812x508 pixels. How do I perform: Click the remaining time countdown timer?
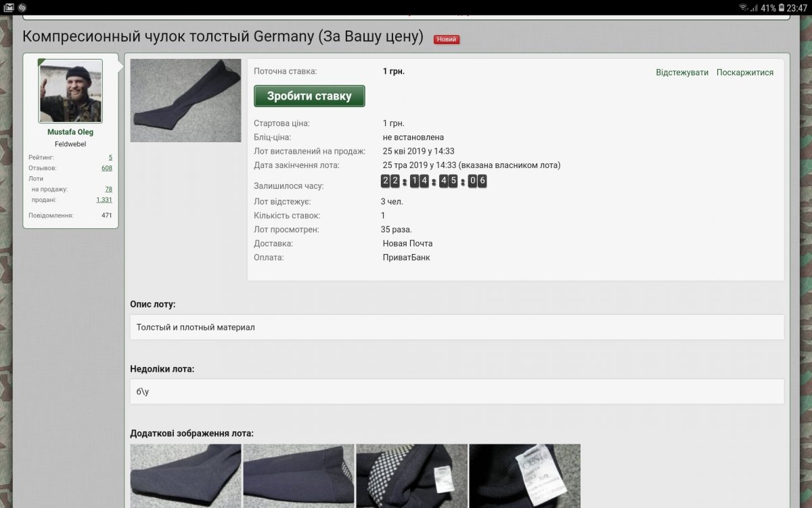434,181
